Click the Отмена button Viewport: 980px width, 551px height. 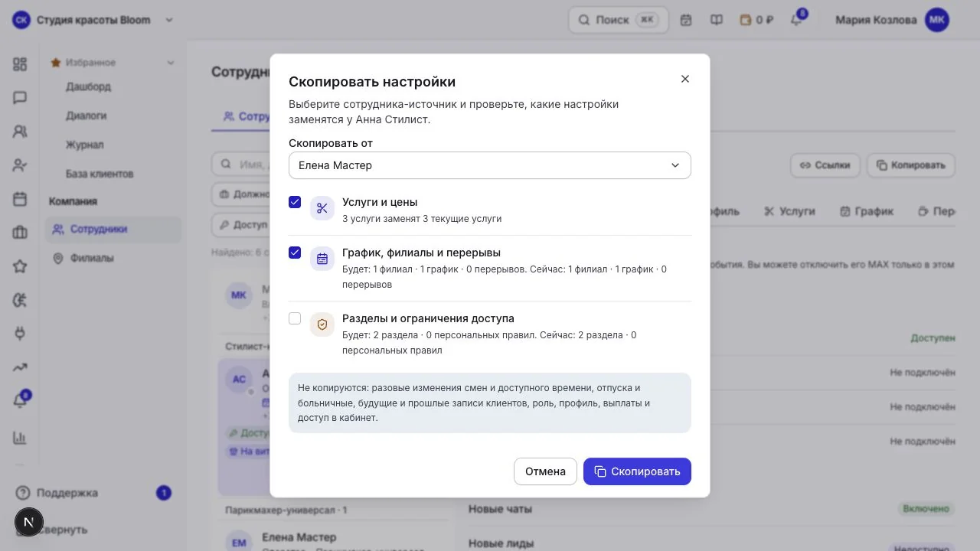(545, 471)
